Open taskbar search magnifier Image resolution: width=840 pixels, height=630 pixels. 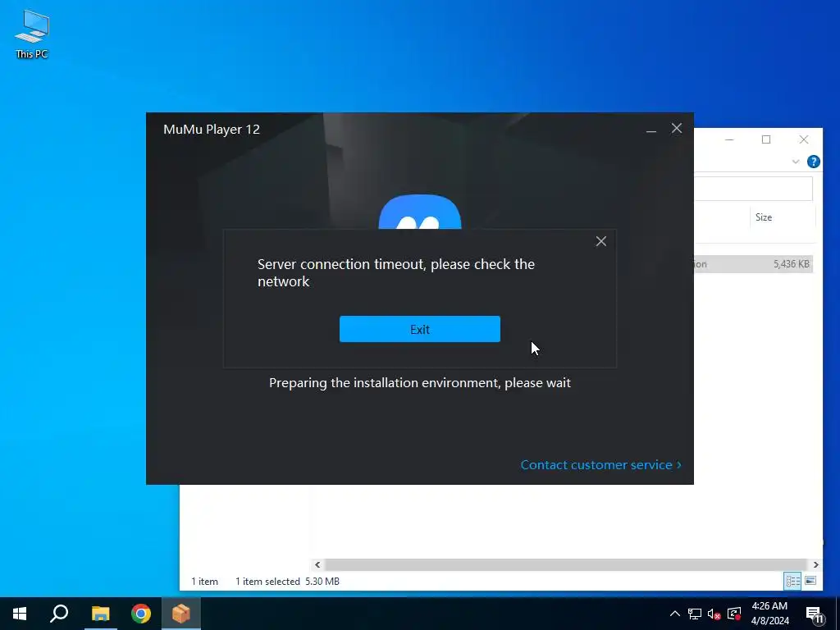59,614
